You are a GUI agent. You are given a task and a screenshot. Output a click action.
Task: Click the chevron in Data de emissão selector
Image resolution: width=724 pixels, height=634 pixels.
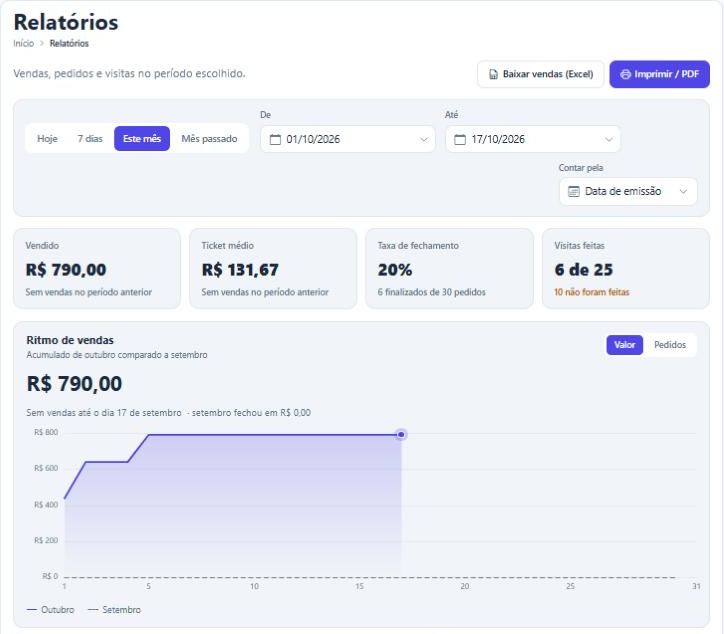click(x=683, y=192)
